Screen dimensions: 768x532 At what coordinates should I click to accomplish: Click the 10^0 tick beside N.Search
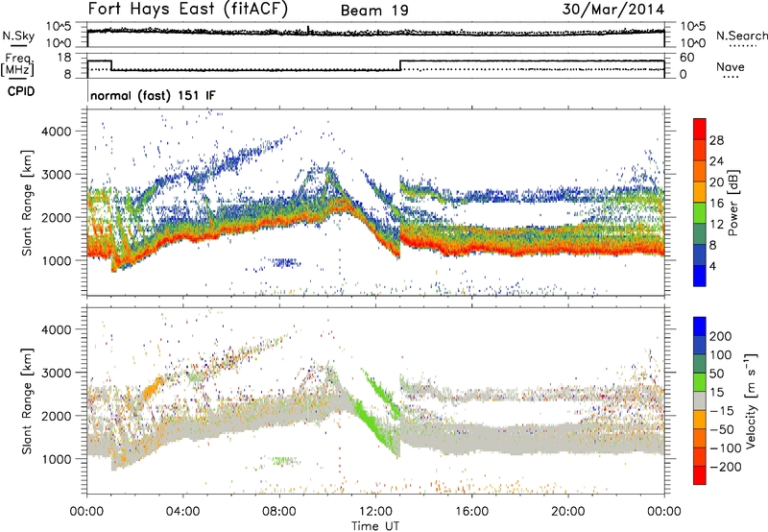point(693,43)
